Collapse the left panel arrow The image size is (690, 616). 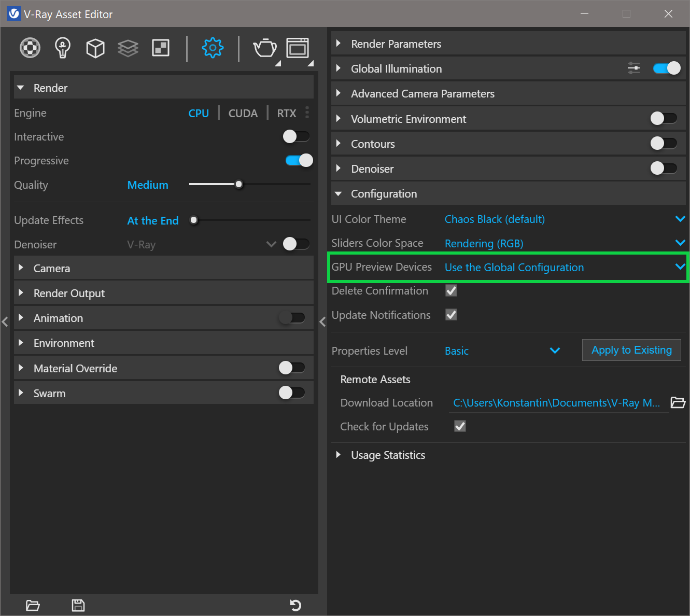(5, 321)
